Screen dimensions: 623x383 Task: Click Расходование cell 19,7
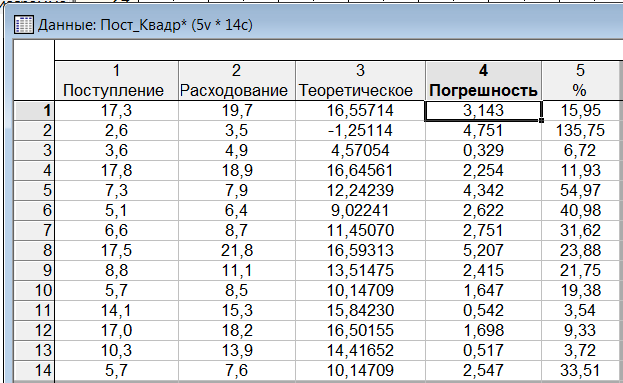[237, 110]
